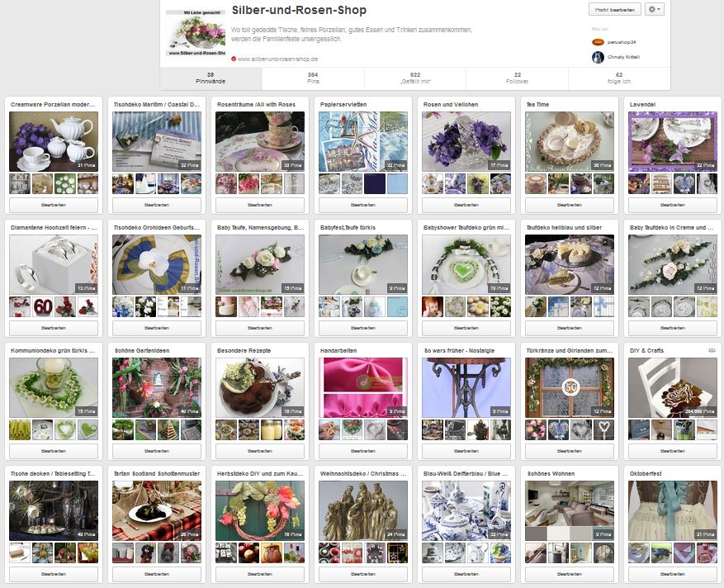This screenshot has width=724, height=588.
Task: Select the Pinnwände tab
Action: pyautogui.click(x=211, y=78)
